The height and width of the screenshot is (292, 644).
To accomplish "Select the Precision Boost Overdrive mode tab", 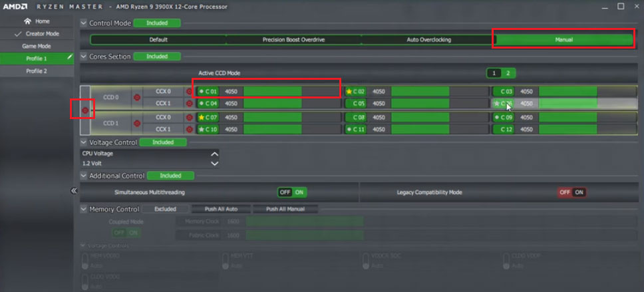I will pyautogui.click(x=293, y=40).
